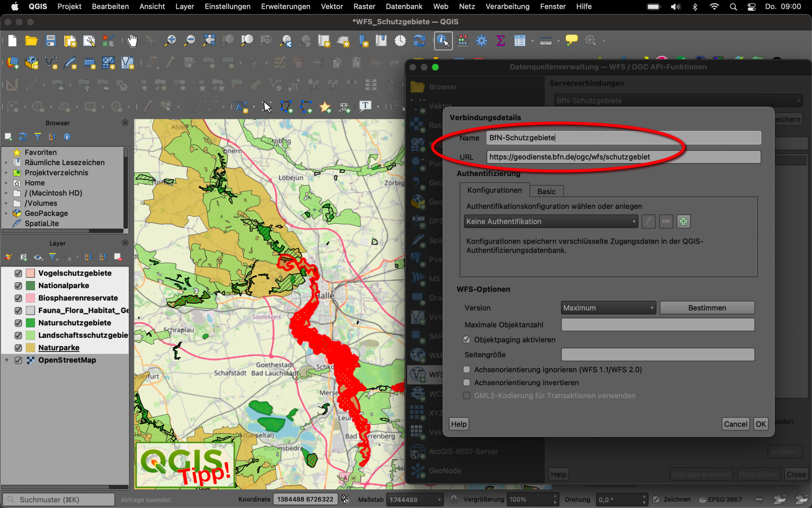Enable Achsenorientierung invertieren

[x=467, y=382]
